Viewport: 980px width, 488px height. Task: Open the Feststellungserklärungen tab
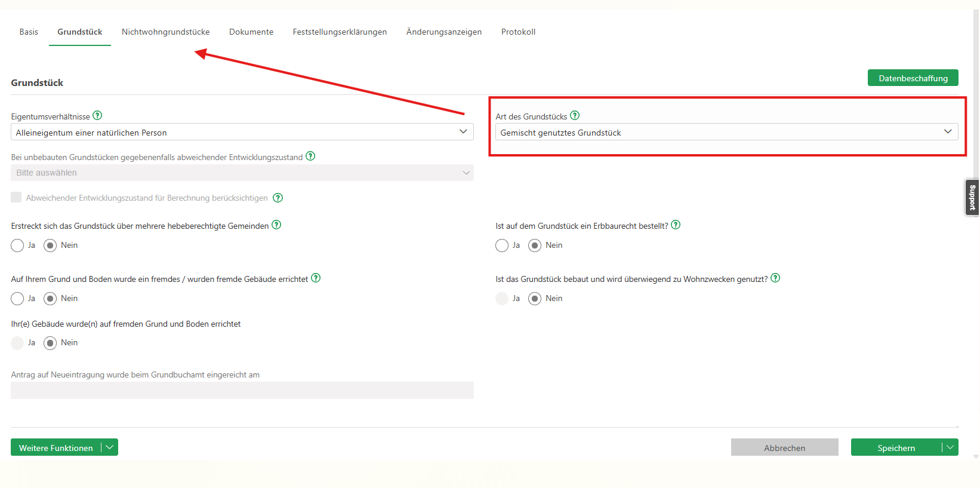point(340,32)
